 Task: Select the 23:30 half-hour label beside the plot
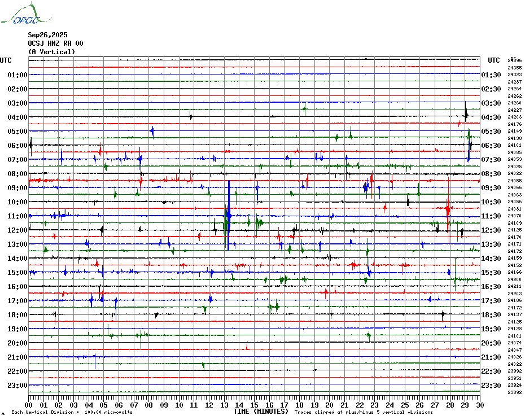(491, 386)
